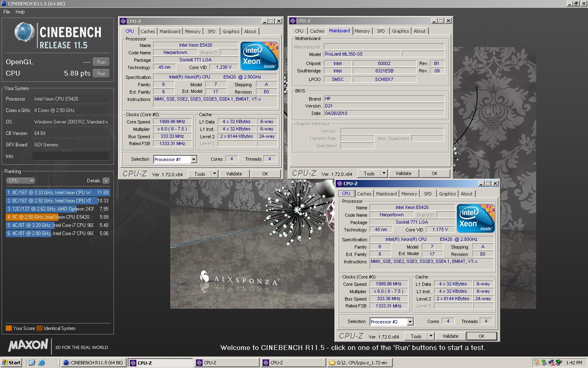The width and height of the screenshot is (588, 368).
Task: Click the BIOS date 04/26/2010 field
Action: (x=384, y=113)
